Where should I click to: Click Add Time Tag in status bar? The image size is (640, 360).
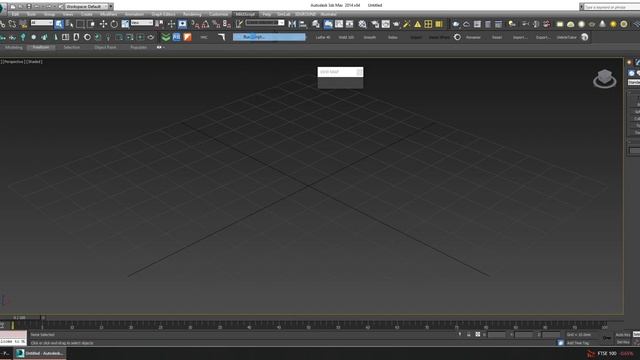(x=578, y=343)
